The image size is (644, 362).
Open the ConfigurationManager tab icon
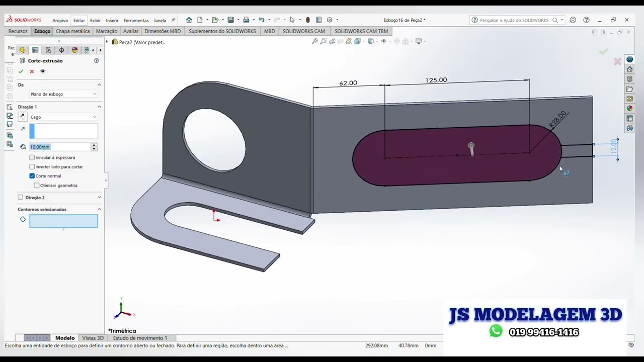coord(48,50)
